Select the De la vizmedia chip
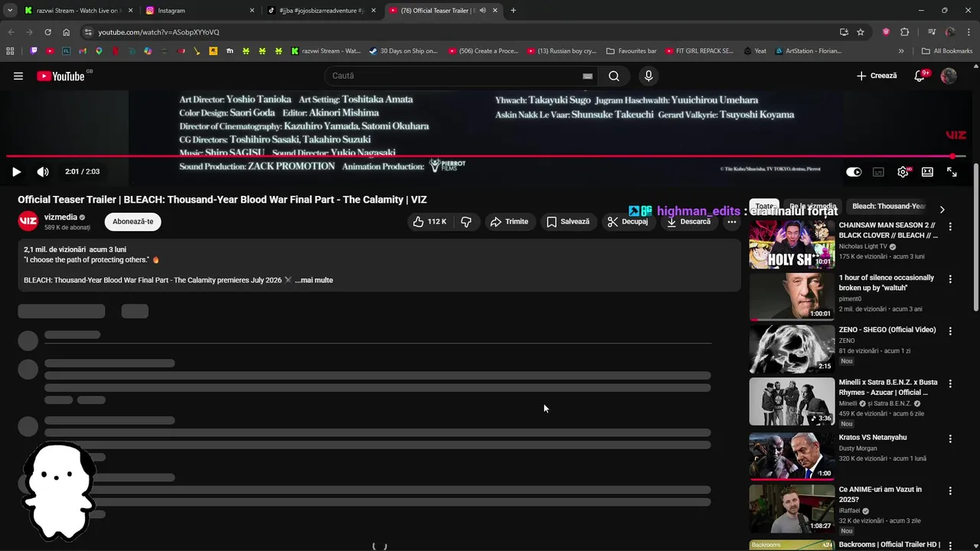Screen dimensions: 980x551 tap(812, 207)
